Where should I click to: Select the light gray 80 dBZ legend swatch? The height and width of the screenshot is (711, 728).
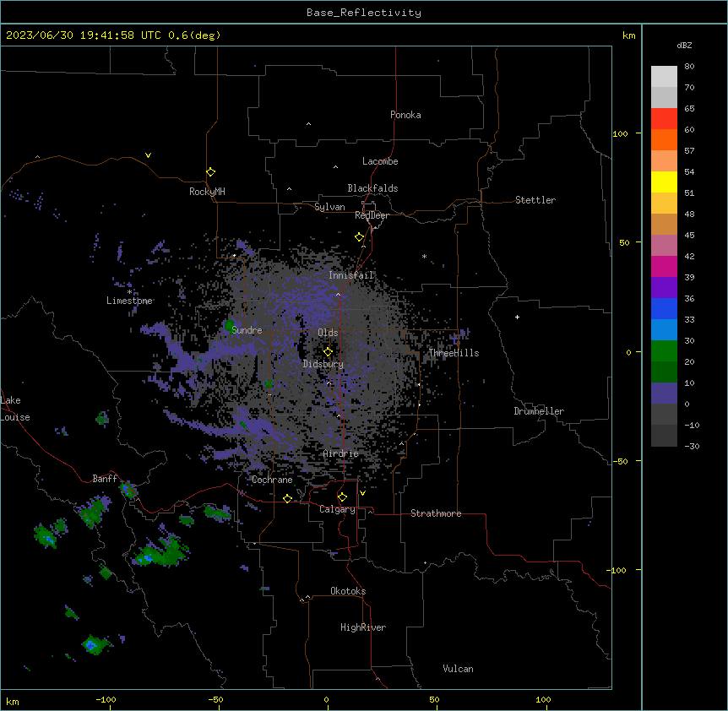pyautogui.click(x=664, y=77)
